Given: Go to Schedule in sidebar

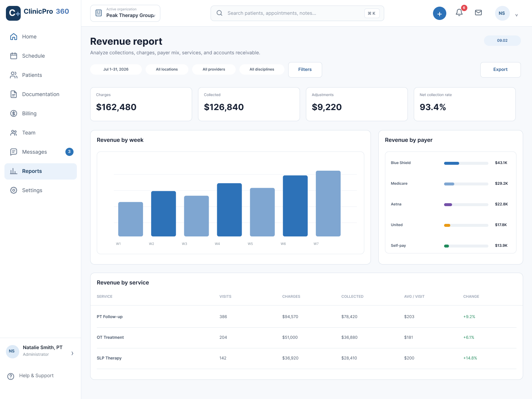Looking at the screenshot, I should tap(41, 56).
